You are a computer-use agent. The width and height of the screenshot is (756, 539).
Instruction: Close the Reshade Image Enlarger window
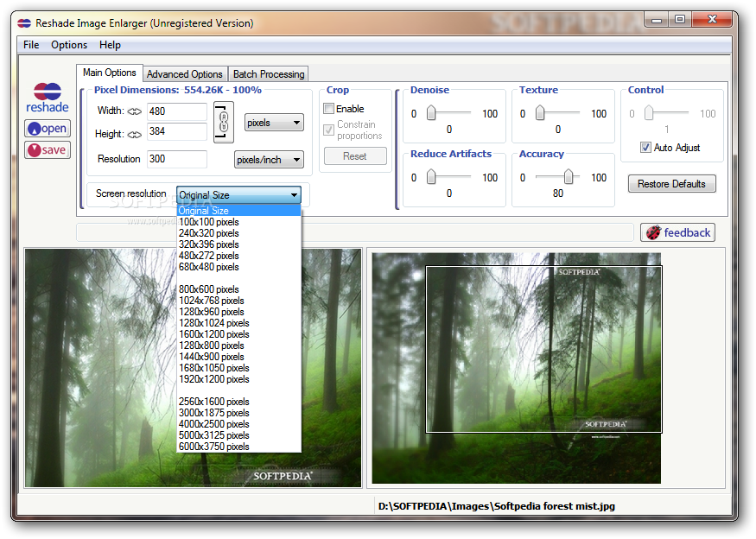(712, 20)
